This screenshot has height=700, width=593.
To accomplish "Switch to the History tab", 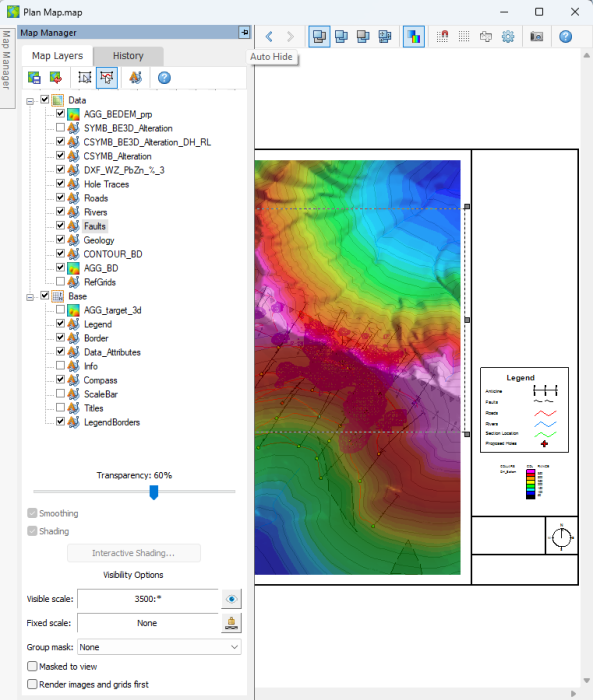I will point(128,56).
